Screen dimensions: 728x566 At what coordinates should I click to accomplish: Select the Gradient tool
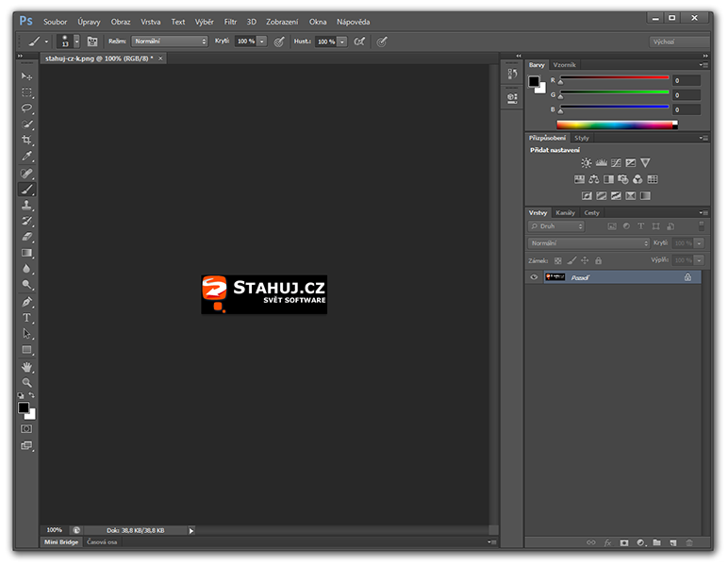27,253
